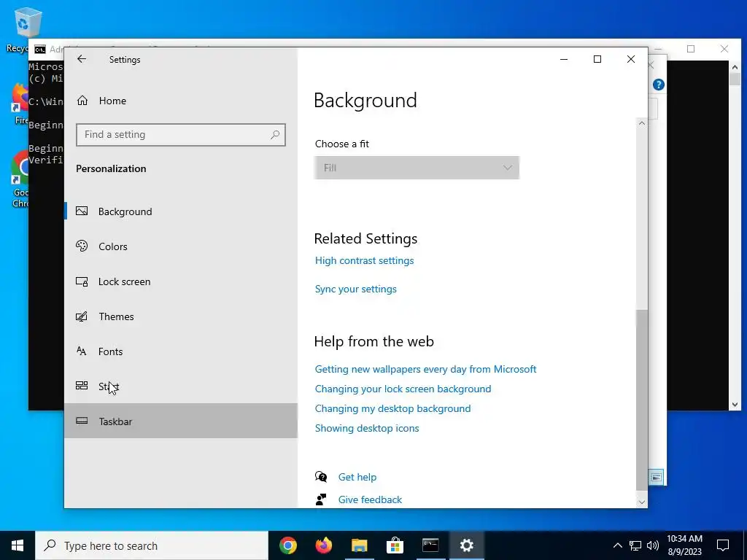
Task: Open the notification action center icon
Action: click(x=723, y=545)
